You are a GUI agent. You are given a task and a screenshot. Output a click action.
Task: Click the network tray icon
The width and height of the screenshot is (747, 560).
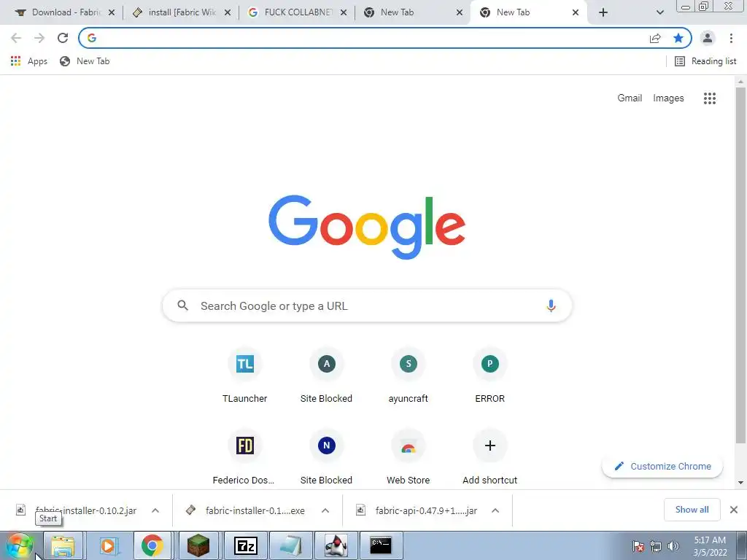(656, 546)
